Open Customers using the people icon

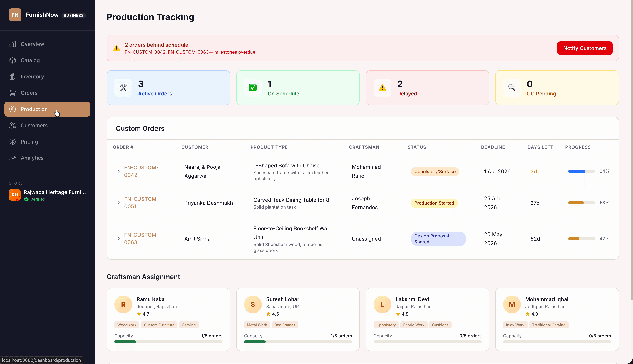pos(13,125)
